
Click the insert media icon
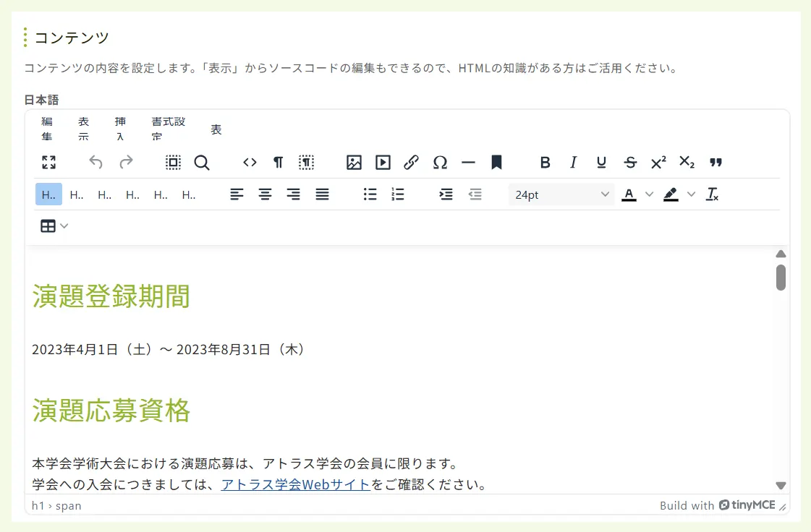click(x=383, y=163)
